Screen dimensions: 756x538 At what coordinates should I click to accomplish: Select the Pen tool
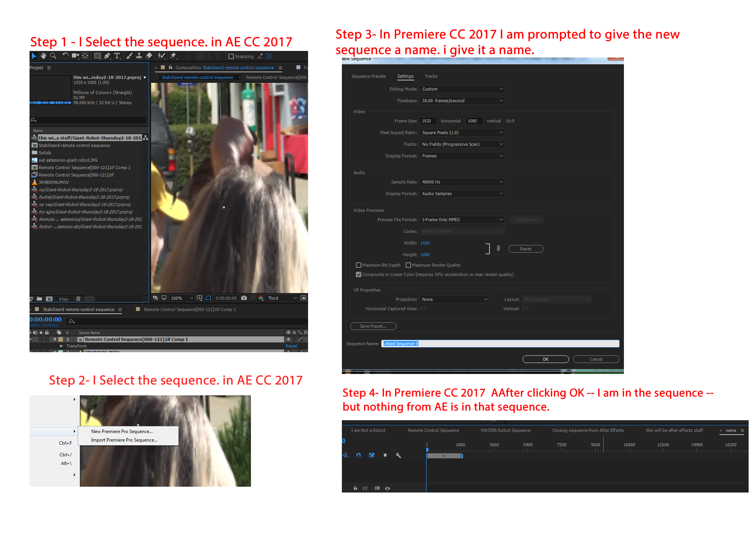click(x=107, y=56)
